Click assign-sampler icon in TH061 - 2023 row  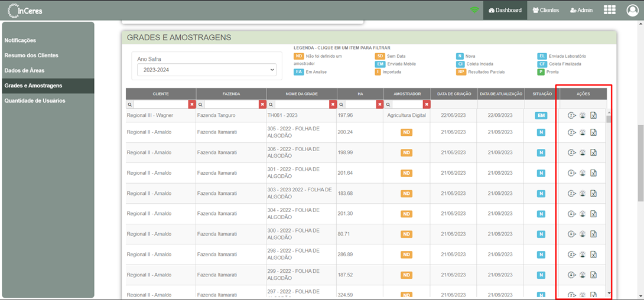571,116
